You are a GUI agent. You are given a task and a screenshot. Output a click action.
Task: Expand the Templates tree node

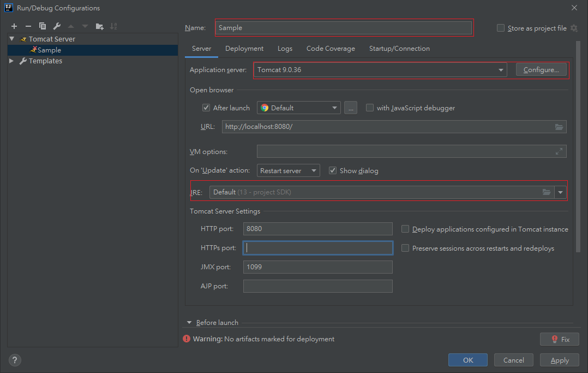pyautogui.click(x=11, y=61)
